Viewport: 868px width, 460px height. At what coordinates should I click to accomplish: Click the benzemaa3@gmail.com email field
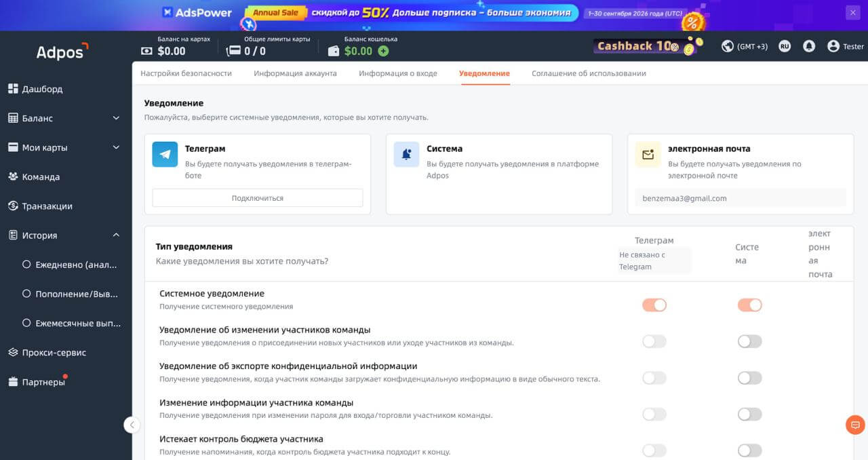click(x=741, y=198)
